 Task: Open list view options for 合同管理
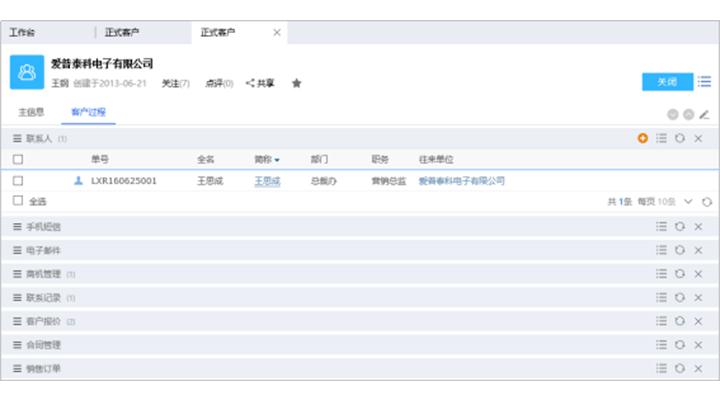(661, 345)
